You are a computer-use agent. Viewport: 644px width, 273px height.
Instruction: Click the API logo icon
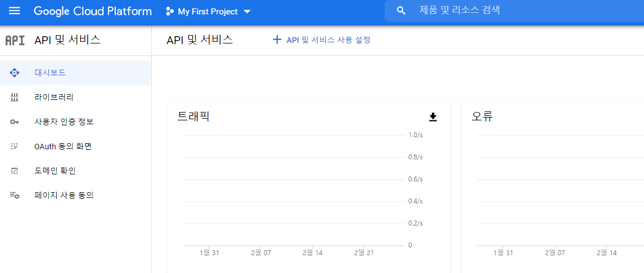[14, 40]
